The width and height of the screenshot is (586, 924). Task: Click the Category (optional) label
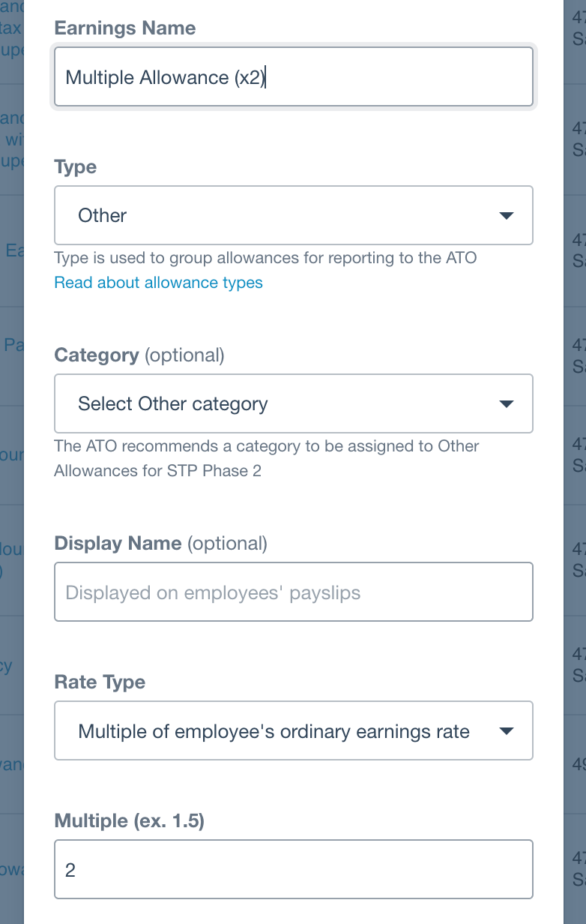click(139, 355)
